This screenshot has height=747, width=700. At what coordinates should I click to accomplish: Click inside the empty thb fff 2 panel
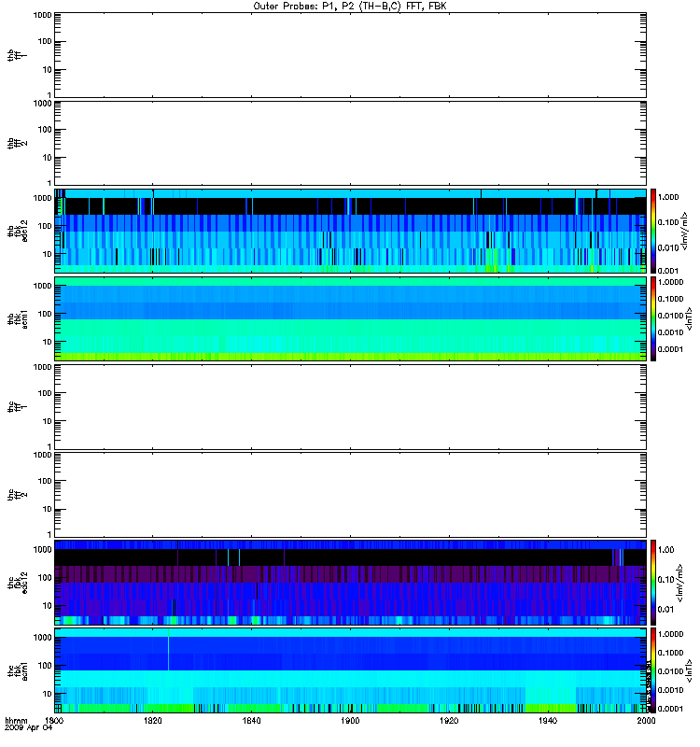tap(350, 143)
